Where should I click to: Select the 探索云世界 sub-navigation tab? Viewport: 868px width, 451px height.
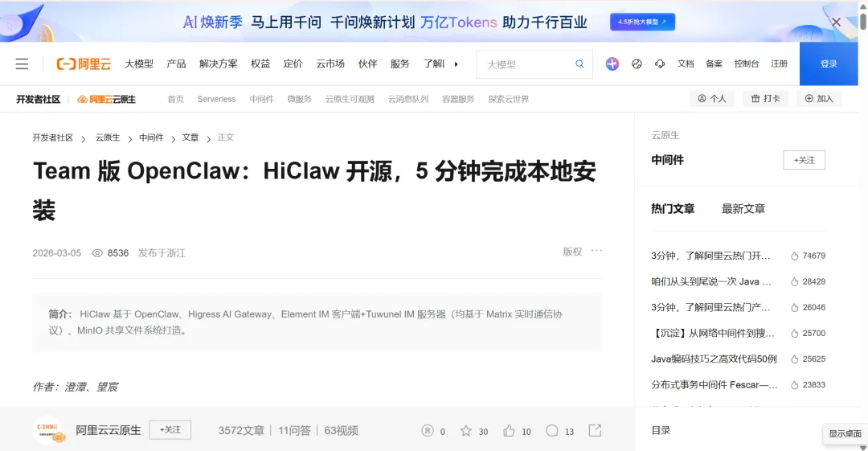(508, 99)
